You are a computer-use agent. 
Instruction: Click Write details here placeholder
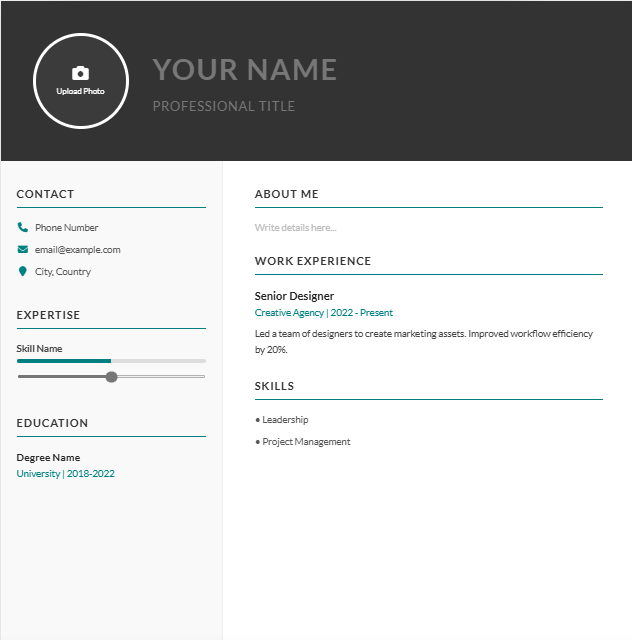[x=296, y=227]
